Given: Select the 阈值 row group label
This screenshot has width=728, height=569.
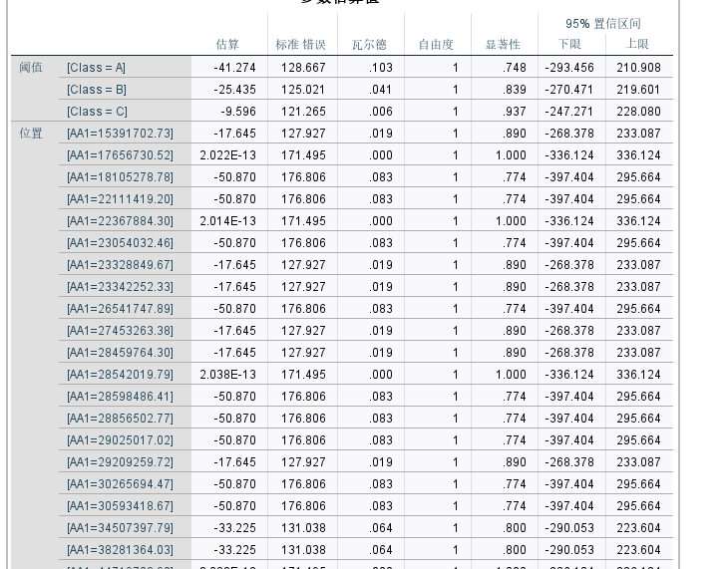Looking at the screenshot, I should pyautogui.click(x=31, y=68).
